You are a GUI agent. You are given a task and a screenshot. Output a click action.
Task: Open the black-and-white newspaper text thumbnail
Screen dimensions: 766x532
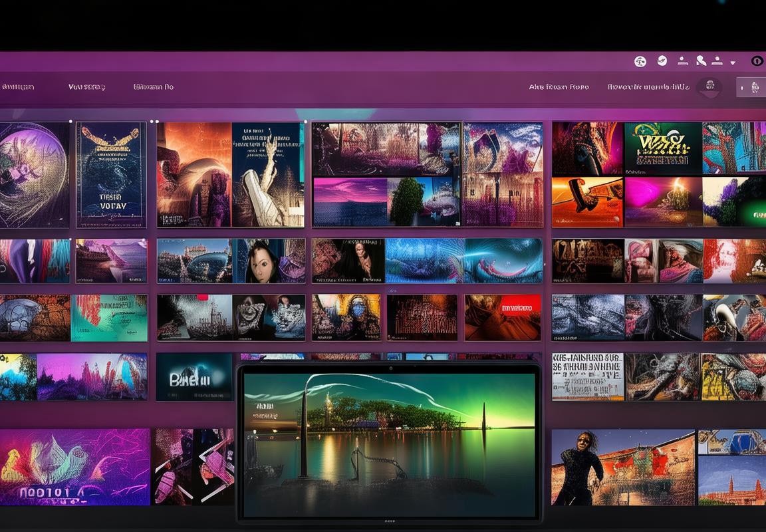[x=588, y=376]
